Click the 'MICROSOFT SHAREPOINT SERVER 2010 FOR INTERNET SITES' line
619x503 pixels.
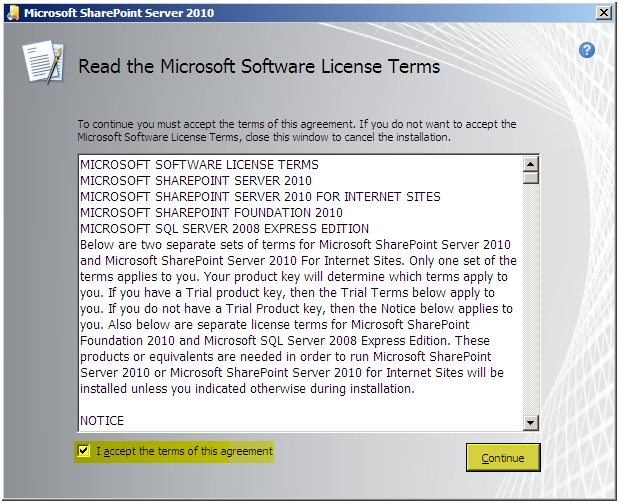[x=260, y=196]
